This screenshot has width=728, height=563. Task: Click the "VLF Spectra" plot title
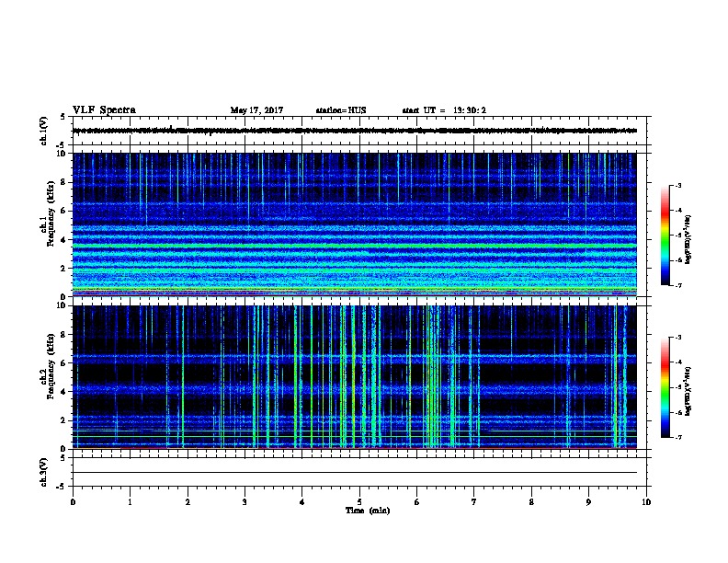pyautogui.click(x=104, y=110)
